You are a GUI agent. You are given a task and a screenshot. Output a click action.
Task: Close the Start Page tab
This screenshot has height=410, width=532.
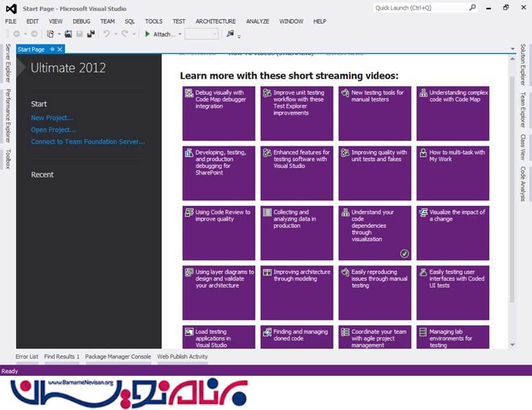[x=60, y=49]
